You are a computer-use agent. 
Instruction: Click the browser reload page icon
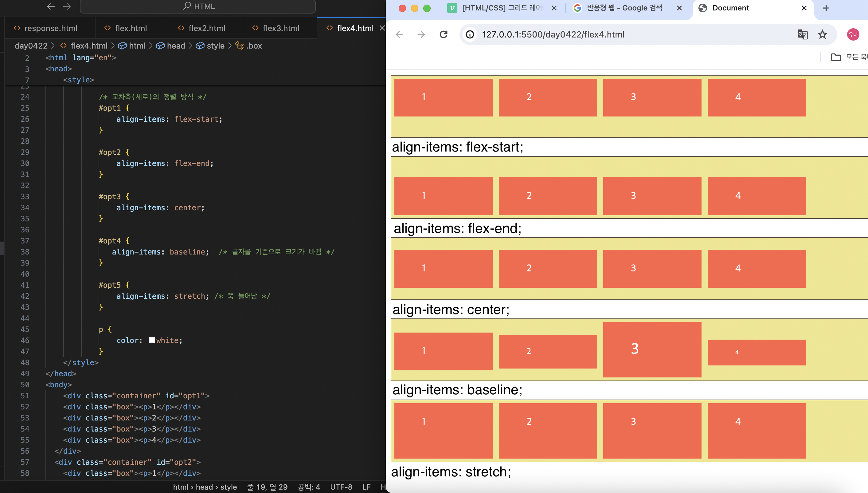pos(444,34)
